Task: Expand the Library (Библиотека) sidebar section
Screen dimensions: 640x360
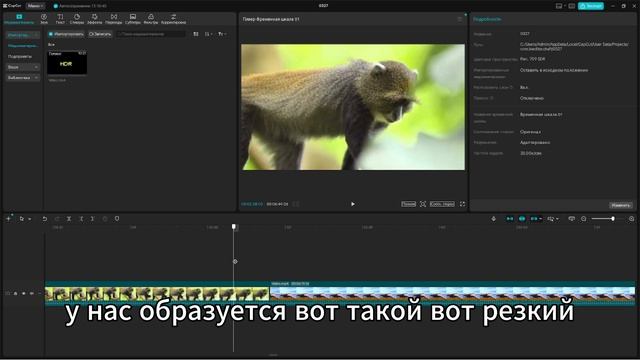Action: [23, 78]
